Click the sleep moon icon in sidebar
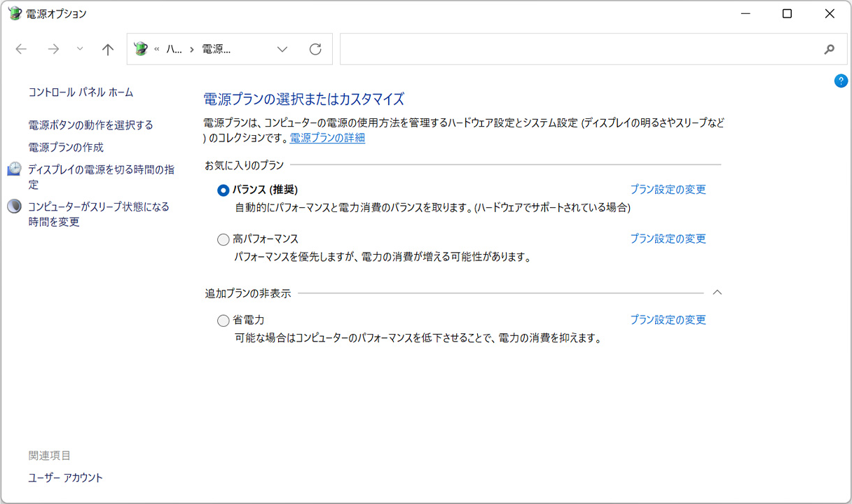Viewport: 852px width, 504px height. [x=14, y=206]
